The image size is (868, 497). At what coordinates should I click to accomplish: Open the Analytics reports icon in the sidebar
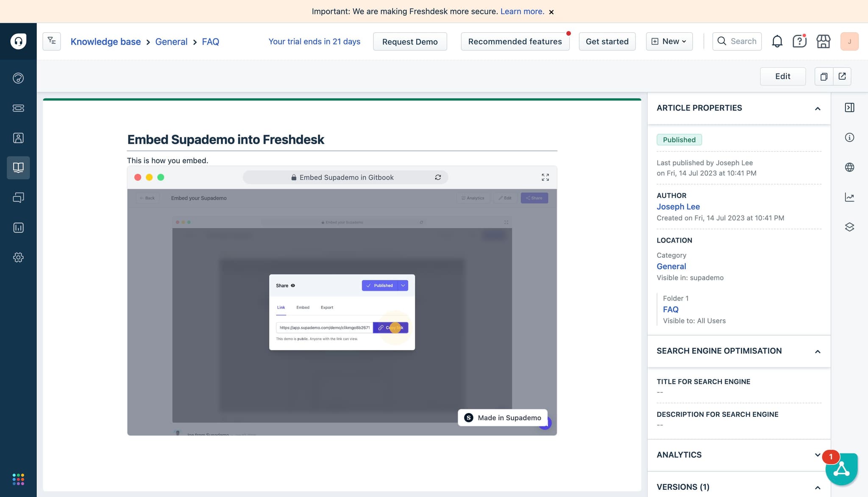18,228
